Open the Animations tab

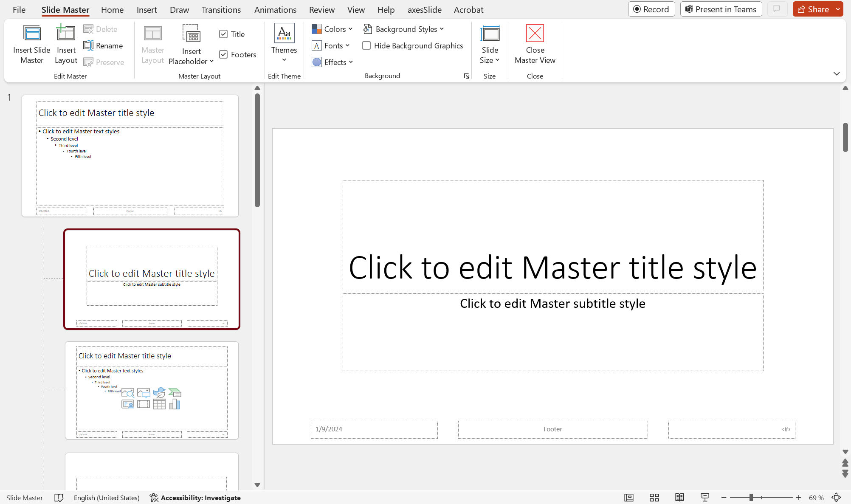[275, 9]
